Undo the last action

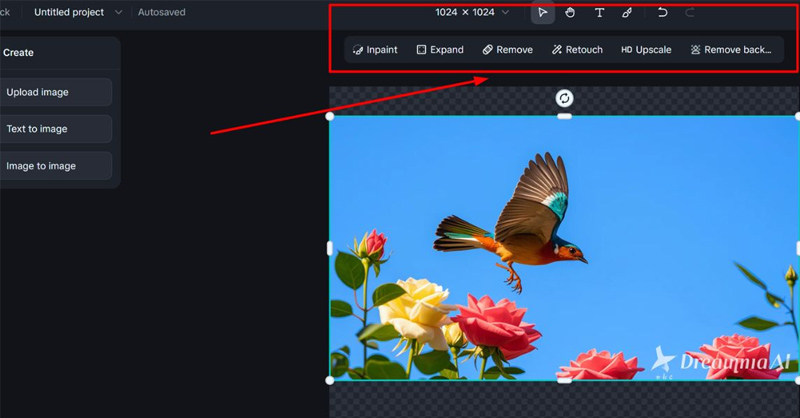point(662,13)
